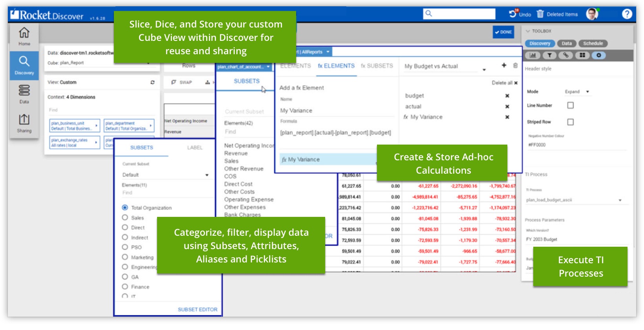Image resolution: width=644 pixels, height=330 pixels.
Task: Select the Indirect radio button
Action: tap(125, 237)
